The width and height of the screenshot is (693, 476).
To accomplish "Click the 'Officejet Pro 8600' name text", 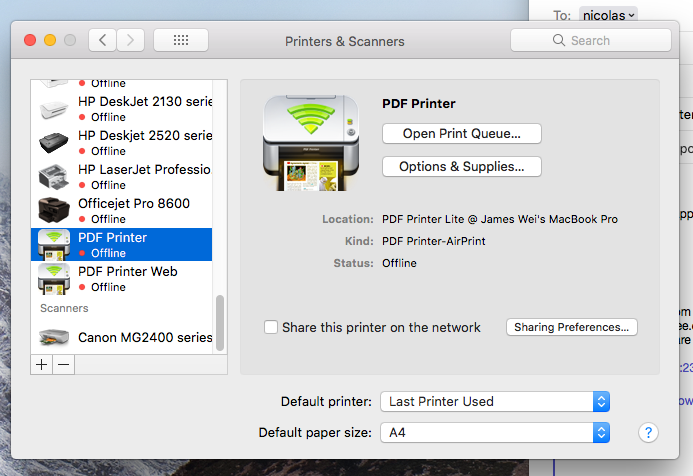I will click(134, 203).
